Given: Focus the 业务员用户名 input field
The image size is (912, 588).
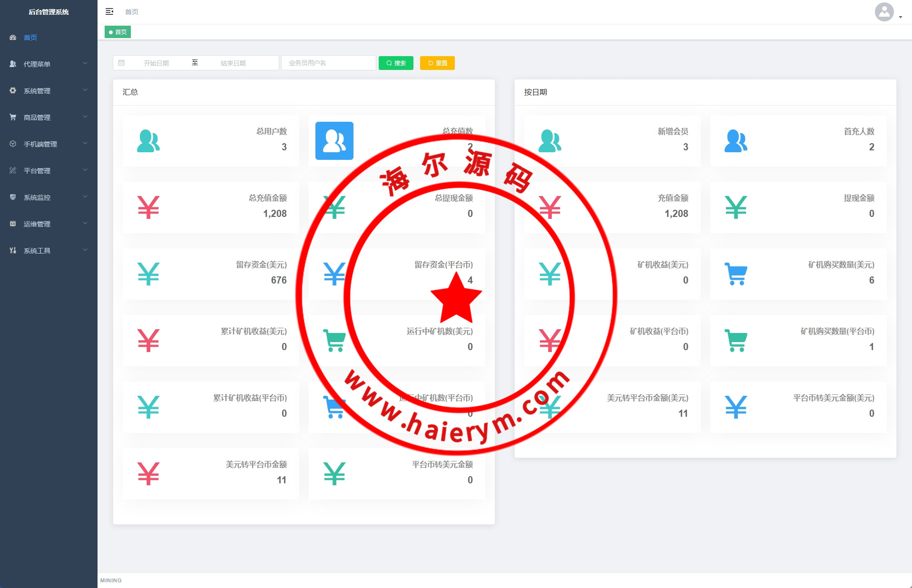Looking at the screenshot, I should click(x=328, y=63).
